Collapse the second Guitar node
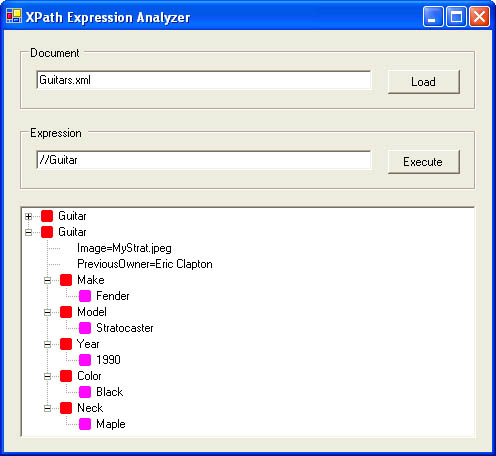 [28, 233]
